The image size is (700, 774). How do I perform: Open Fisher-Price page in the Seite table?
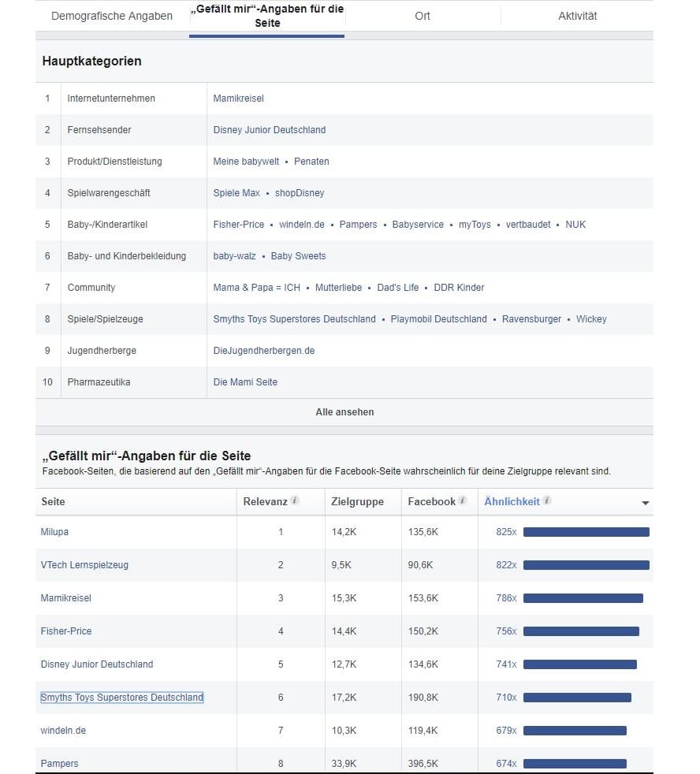coord(65,631)
